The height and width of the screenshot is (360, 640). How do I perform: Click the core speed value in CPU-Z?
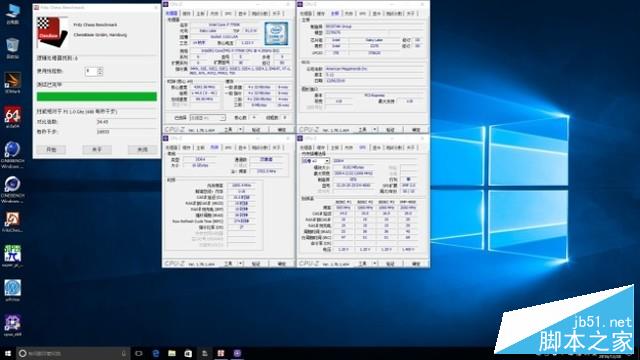(204, 87)
